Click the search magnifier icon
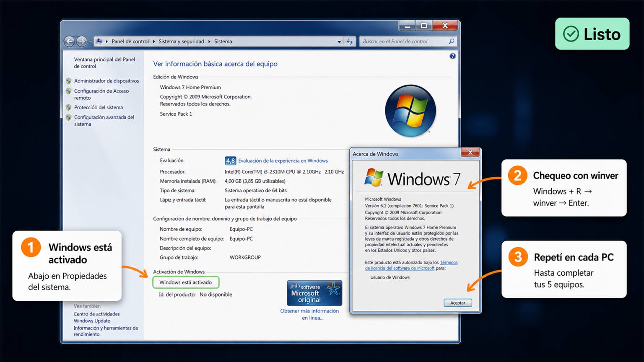Image resolution: width=644 pixels, height=362 pixels. coord(451,41)
